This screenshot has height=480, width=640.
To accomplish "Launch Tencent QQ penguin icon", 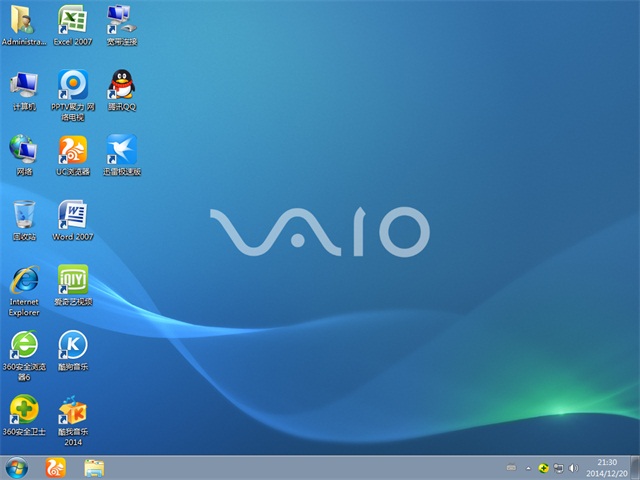I will pyautogui.click(x=121, y=86).
